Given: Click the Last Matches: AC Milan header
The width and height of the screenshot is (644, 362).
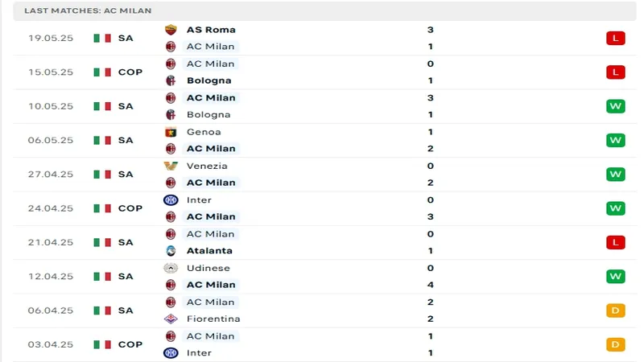Looking at the screenshot, I should click(x=88, y=11).
